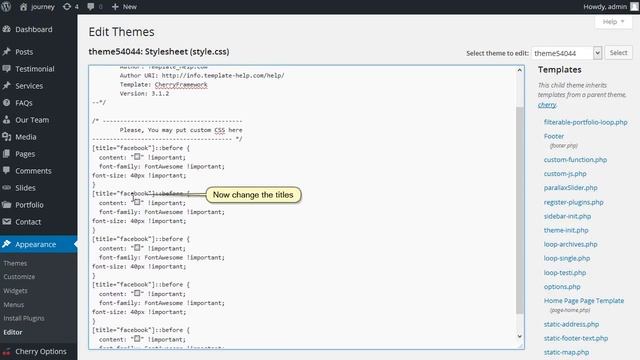This screenshot has width=640, height=360.
Task: Open the journey site home icon
Action: click(24, 7)
